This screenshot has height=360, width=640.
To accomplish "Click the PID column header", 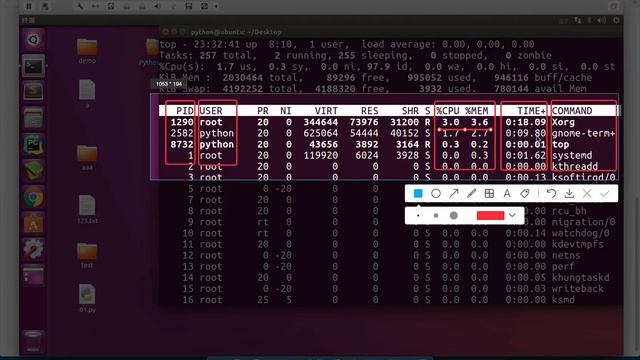I will click(x=184, y=111).
